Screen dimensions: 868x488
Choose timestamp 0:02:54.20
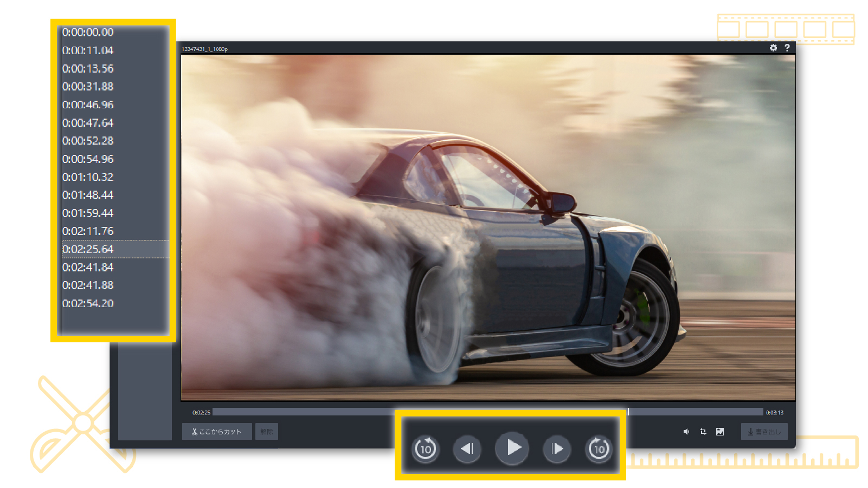point(88,303)
